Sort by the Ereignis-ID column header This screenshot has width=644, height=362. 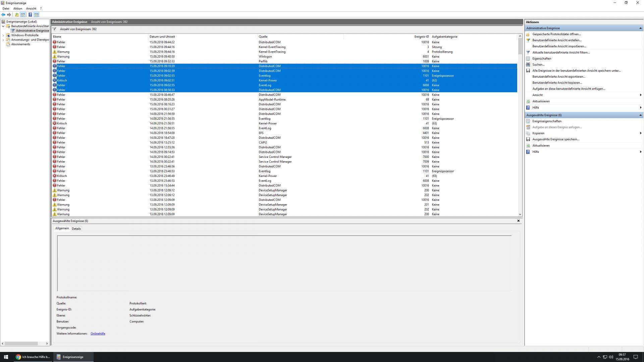(386, 37)
